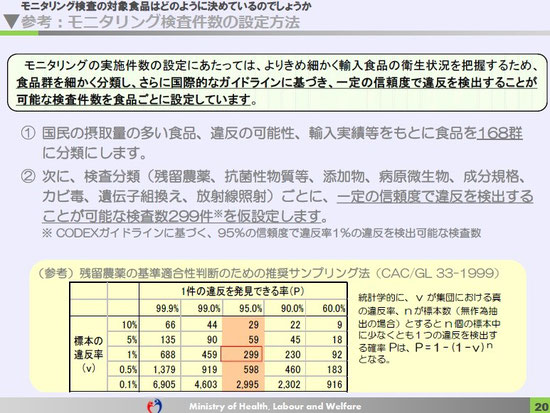The image size is (550, 413).
Task: Click the table cell '22'
Action: click(295, 325)
